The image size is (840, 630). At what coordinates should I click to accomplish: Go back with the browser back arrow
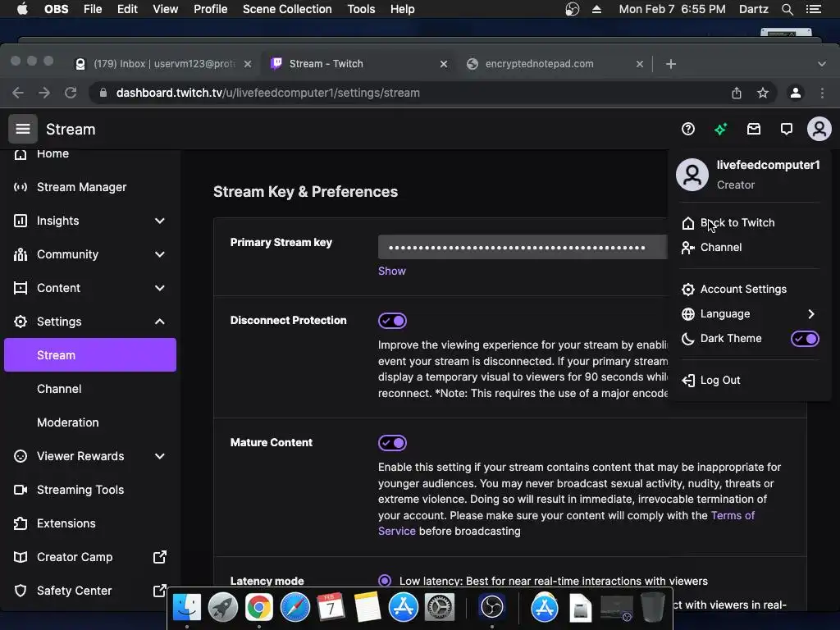pos(18,93)
